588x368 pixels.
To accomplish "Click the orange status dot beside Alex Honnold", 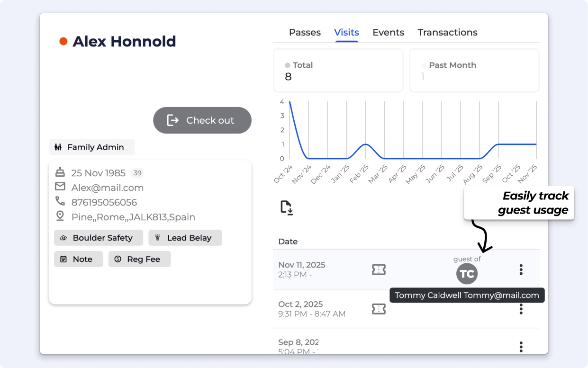I will [x=63, y=42].
